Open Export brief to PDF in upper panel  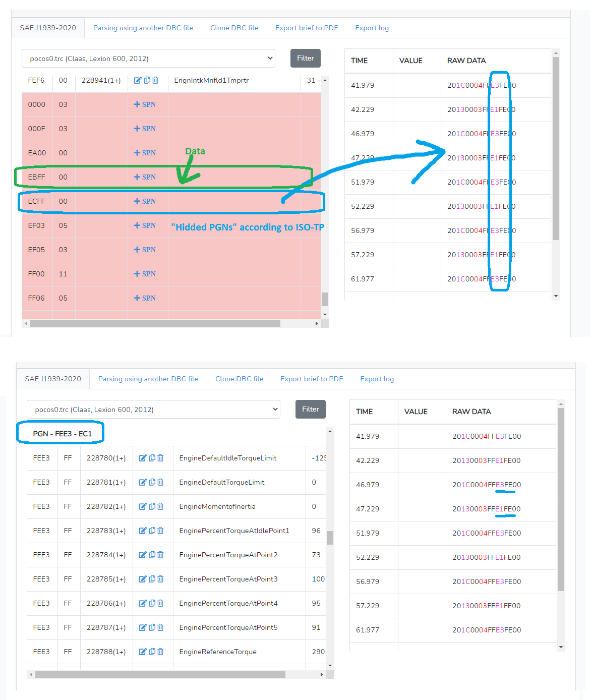click(306, 28)
